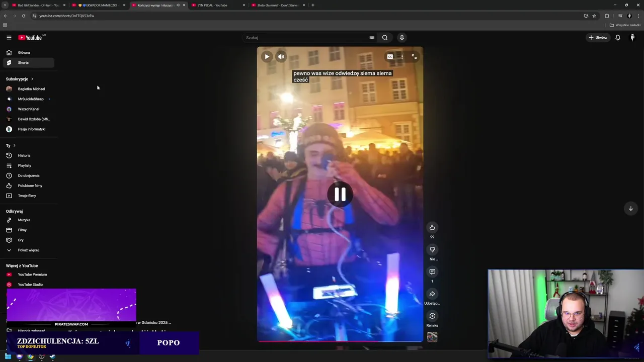Open the browser extensions puzzle icon
This screenshot has height=362, width=644.
click(x=607, y=16)
